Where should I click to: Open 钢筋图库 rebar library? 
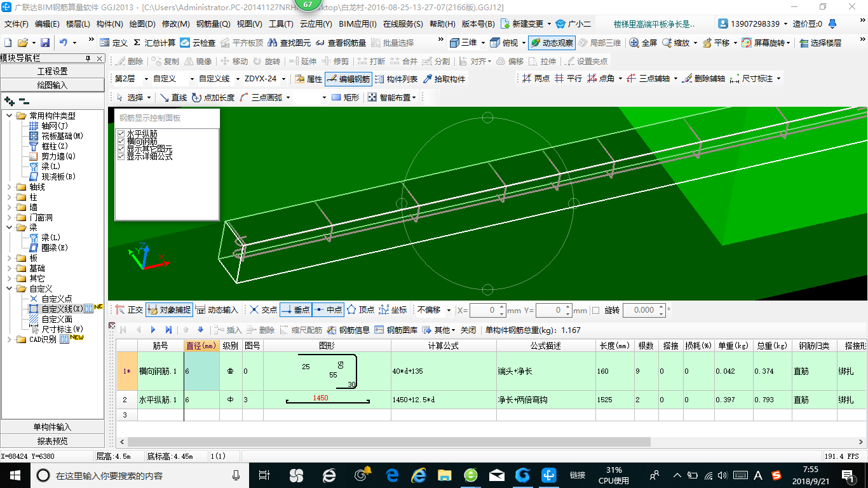pos(396,330)
